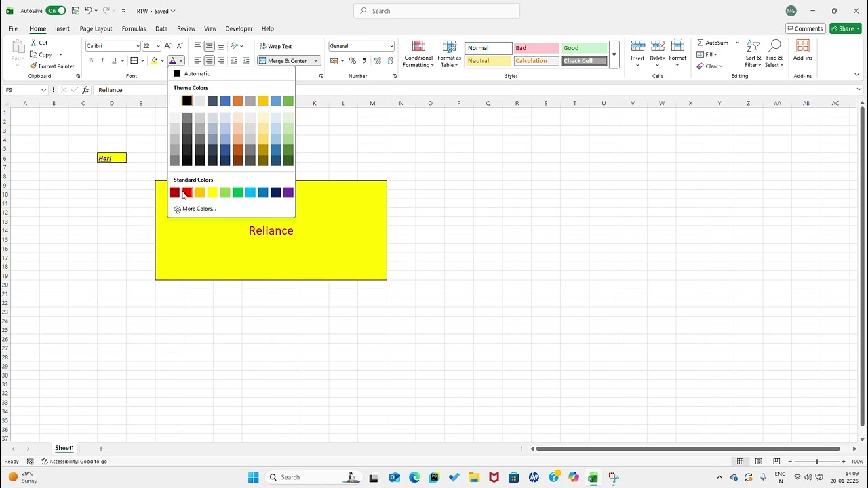Viewport: 868px width, 488px height.
Task: Apply Comma Style number format
Action: tap(364, 60)
